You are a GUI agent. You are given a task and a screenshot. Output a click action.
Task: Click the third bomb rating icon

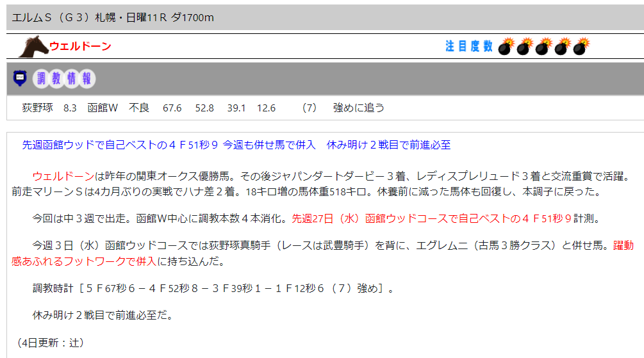pyautogui.click(x=544, y=46)
